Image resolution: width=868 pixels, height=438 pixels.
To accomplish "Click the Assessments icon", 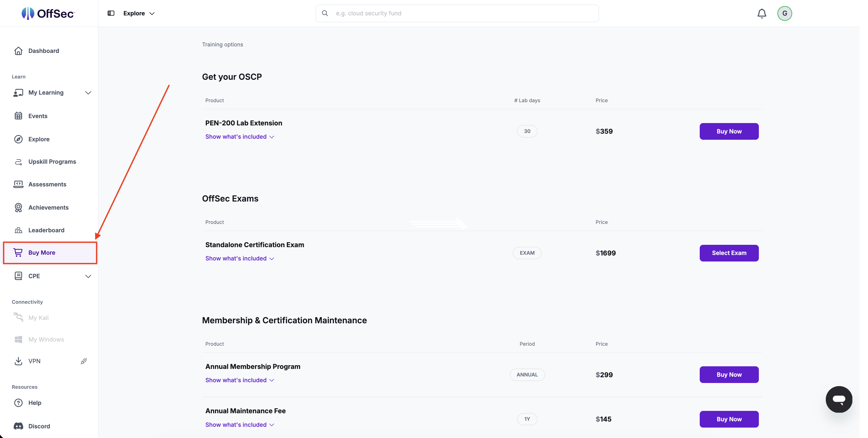I will click(18, 184).
